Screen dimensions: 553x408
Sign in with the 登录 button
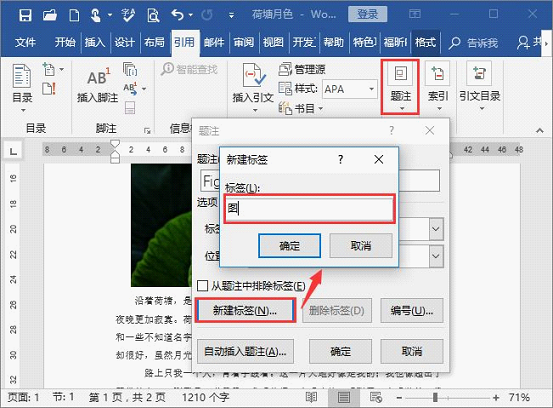point(367,14)
